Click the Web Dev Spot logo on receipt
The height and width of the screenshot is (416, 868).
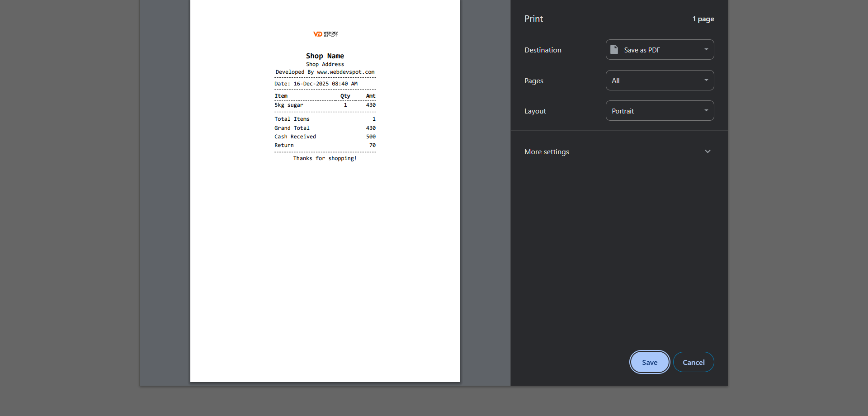[325, 34]
